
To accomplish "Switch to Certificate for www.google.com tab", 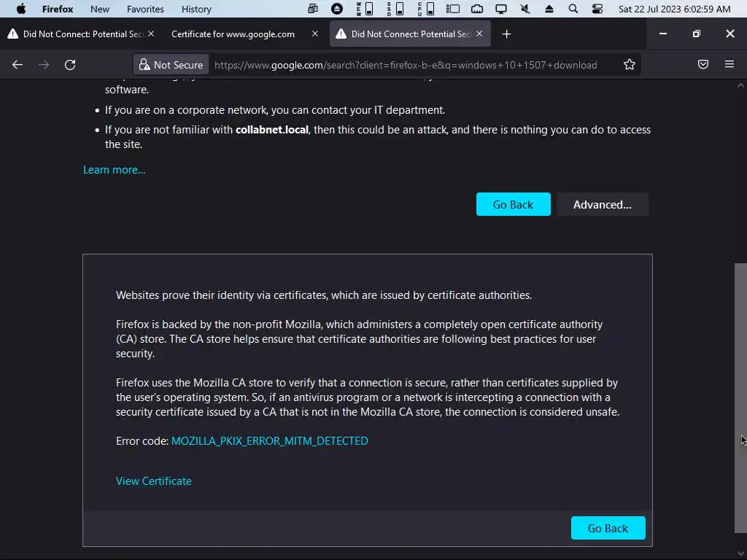I will 233,34.
